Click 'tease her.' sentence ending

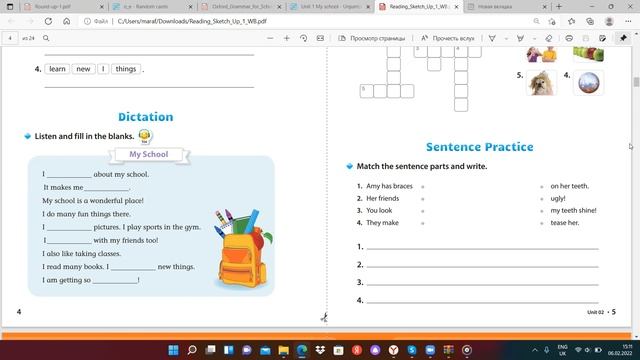[x=565, y=223]
